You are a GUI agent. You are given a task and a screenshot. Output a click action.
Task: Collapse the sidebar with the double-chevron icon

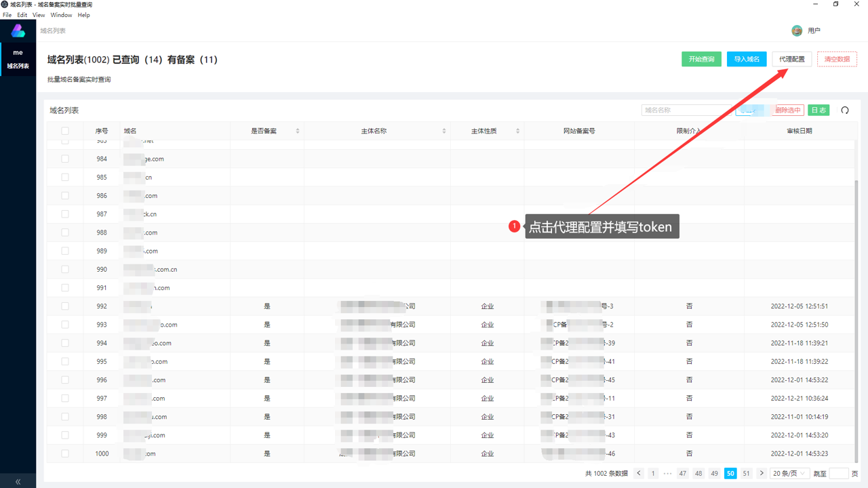18,481
